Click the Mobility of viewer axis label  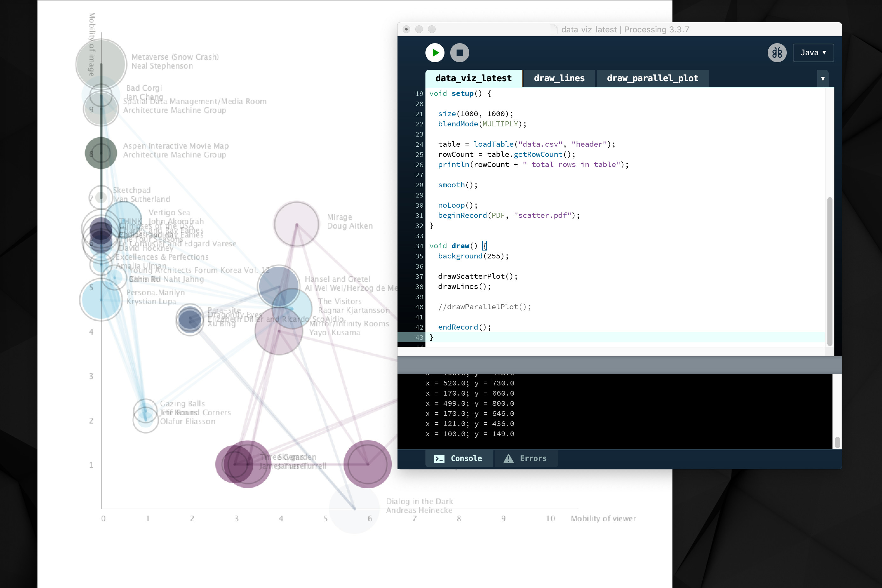coord(603,518)
